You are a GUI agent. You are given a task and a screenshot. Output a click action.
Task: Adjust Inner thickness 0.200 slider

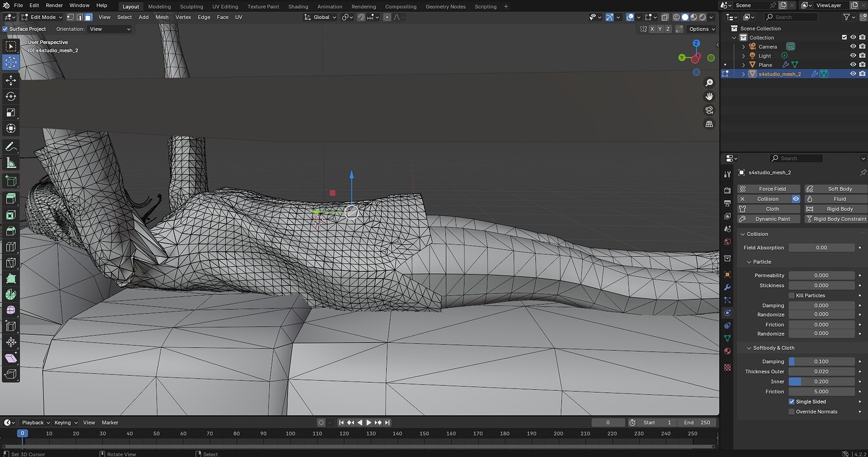pos(821,381)
